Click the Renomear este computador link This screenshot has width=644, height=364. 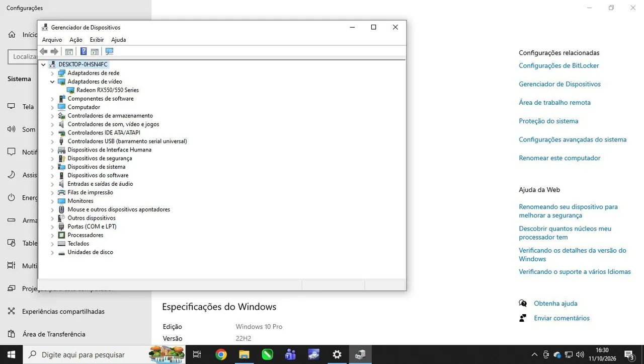(x=559, y=158)
